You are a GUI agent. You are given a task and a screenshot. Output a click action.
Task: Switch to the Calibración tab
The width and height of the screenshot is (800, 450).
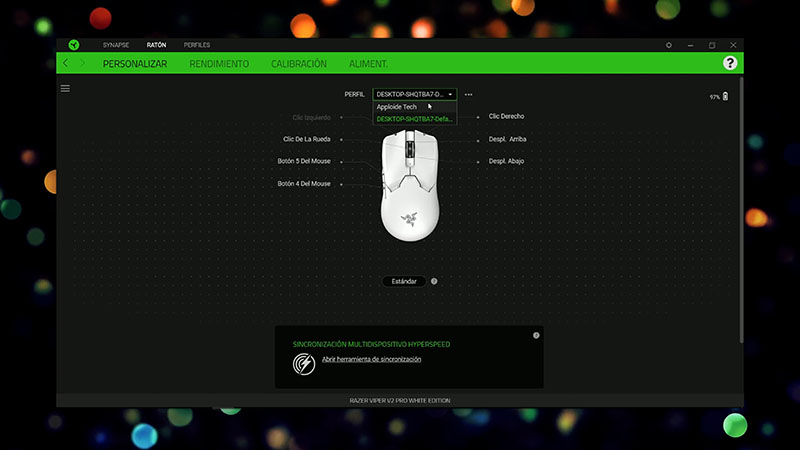click(x=299, y=64)
